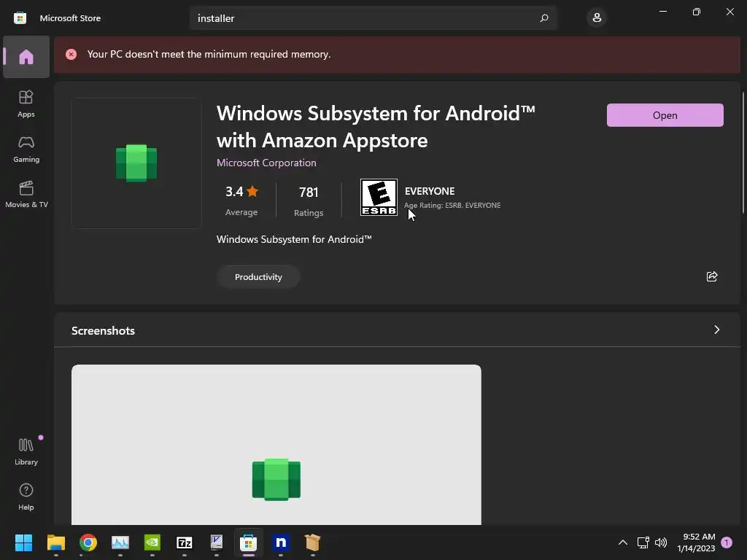This screenshot has width=747, height=560.
Task: Open the 7-Zip taskbar icon
Action: (x=185, y=542)
